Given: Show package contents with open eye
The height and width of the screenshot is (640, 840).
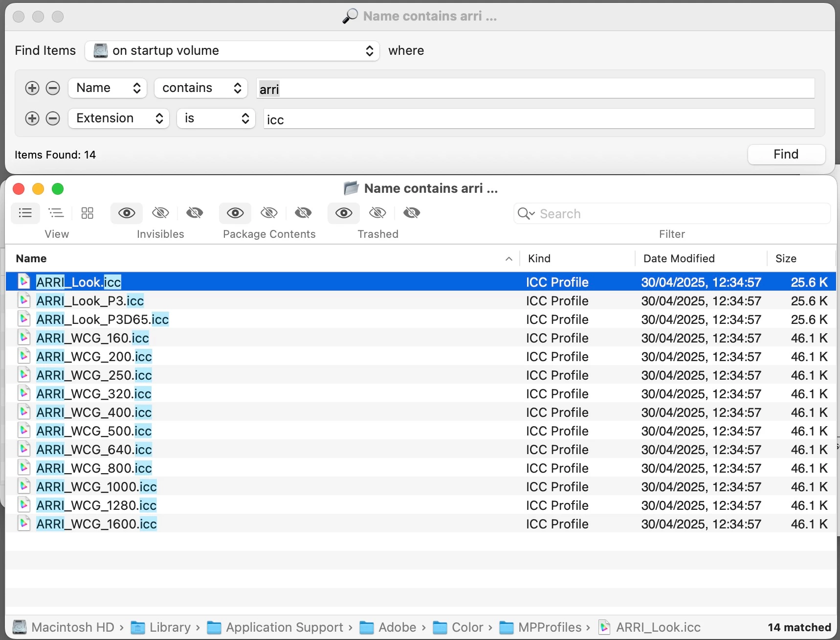Looking at the screenshot, I should coord(235,213).
